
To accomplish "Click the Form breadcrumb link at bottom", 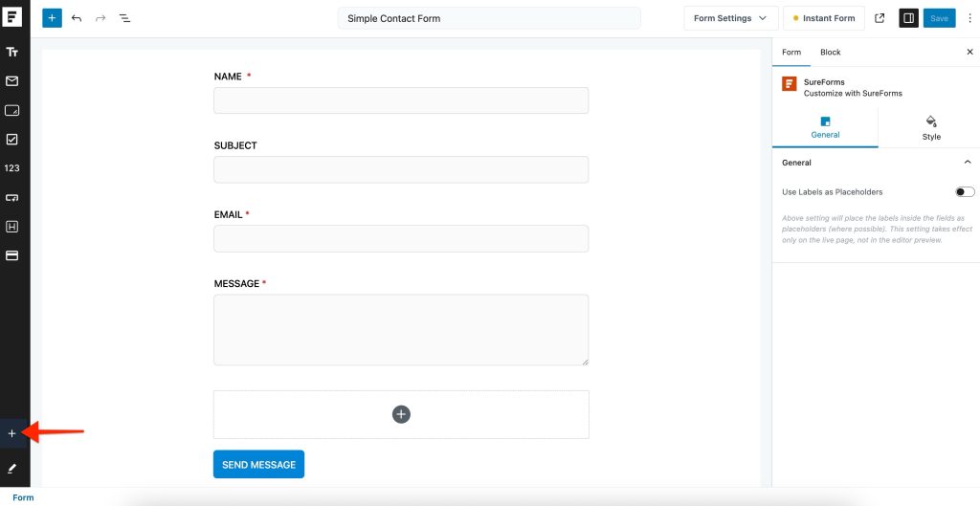I will click(23, 497).
